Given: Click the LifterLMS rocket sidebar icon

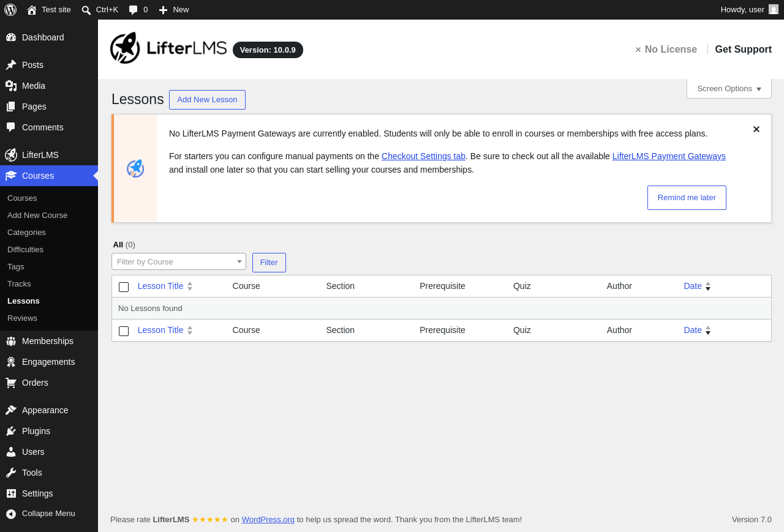Looking at the screenshot, I should click(x=11, y=155).
